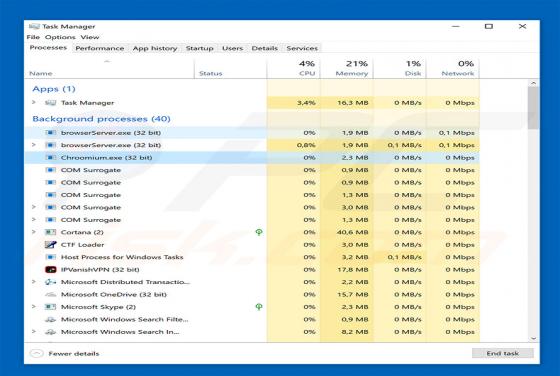Image resolution: width=560 pixels, height=376 pixels.
Task: Select the IPVanishVPN (32 bit) process
Action: point(252,270)
